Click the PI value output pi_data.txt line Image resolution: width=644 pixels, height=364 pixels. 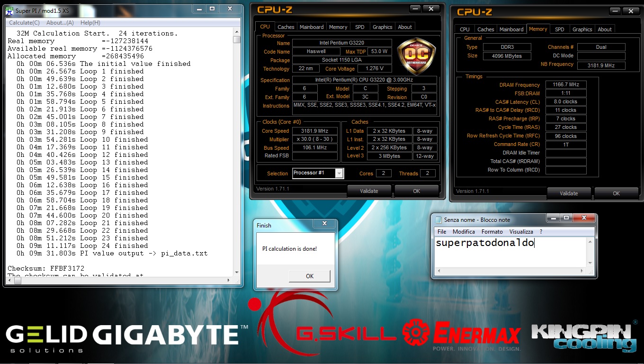(x=112, y=253)
